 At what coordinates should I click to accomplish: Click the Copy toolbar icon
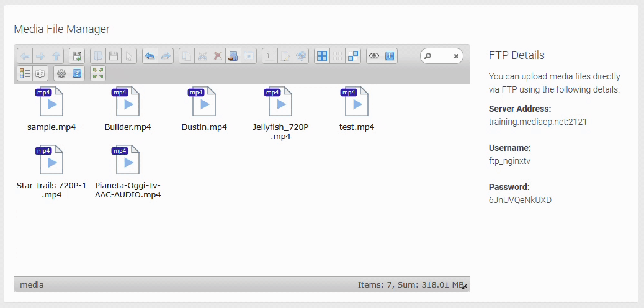coord(187,56)
